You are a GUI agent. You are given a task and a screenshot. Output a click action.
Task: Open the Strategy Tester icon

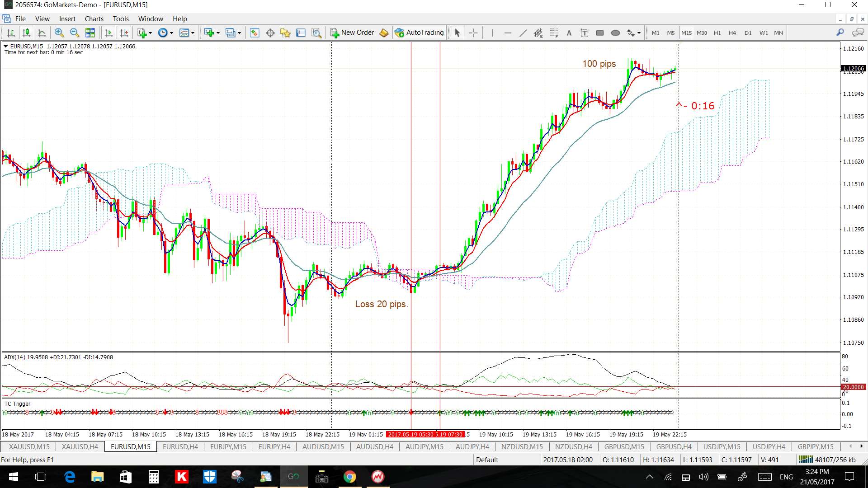click(x=316, y=33)
